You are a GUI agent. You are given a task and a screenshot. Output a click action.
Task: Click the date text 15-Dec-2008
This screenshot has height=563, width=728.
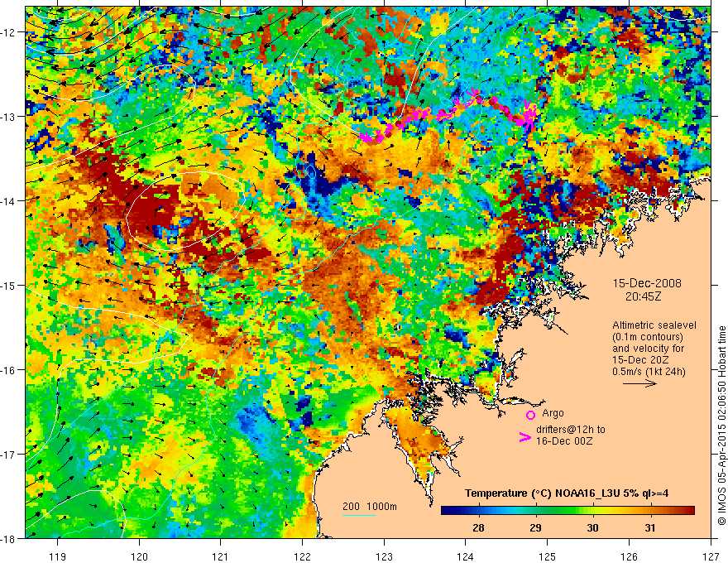(647, 283)
